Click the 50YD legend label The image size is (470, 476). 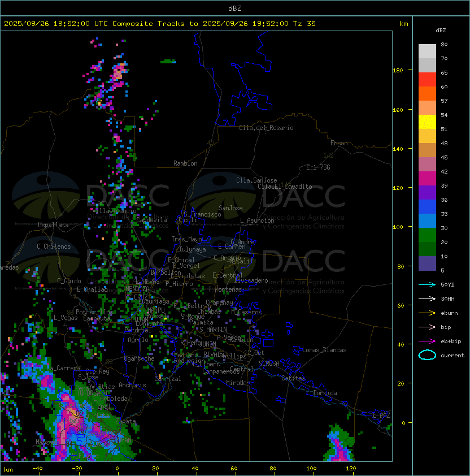pos(447,284)
